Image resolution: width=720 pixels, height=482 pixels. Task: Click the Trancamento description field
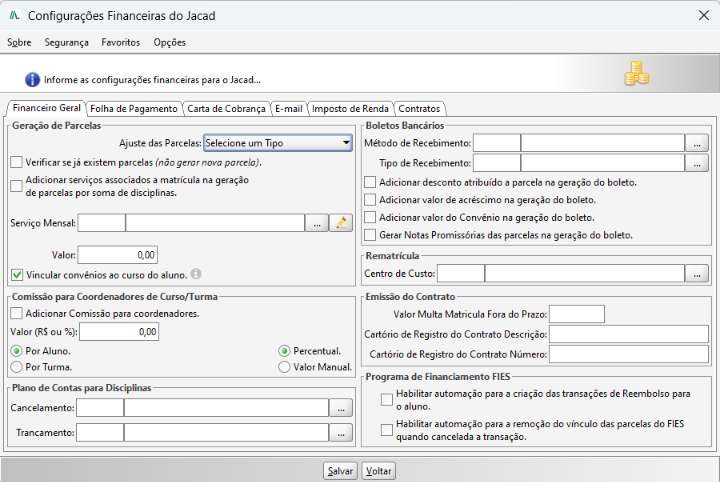coord(226,433)
